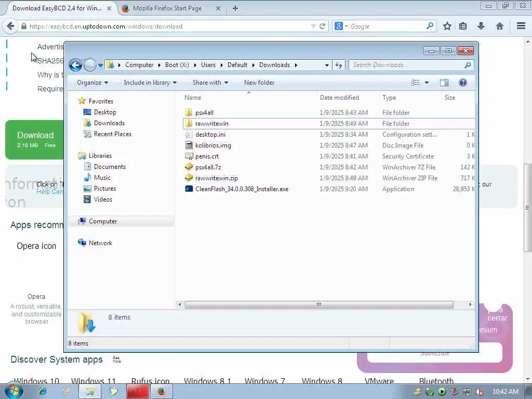532x399 pixels.
Task: Open Favorites in the navigation pane
Action: tap(101, 101)
